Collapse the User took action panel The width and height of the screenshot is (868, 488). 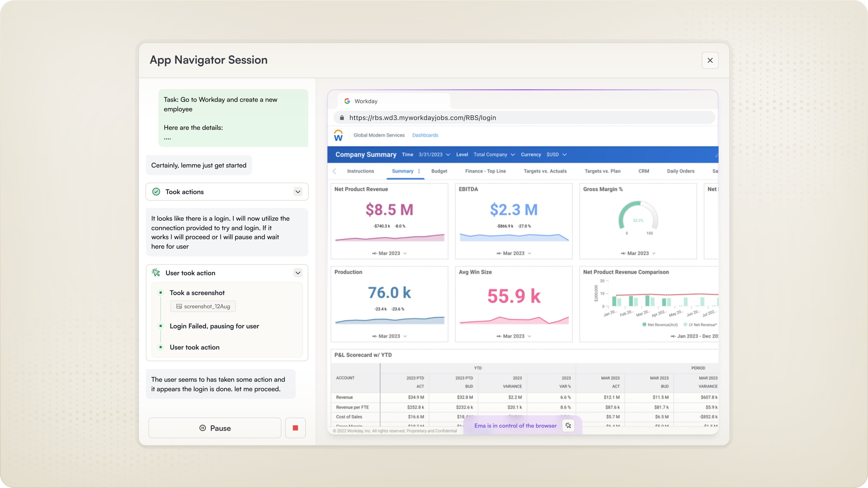pyautogui.click(x=298, y=273)
